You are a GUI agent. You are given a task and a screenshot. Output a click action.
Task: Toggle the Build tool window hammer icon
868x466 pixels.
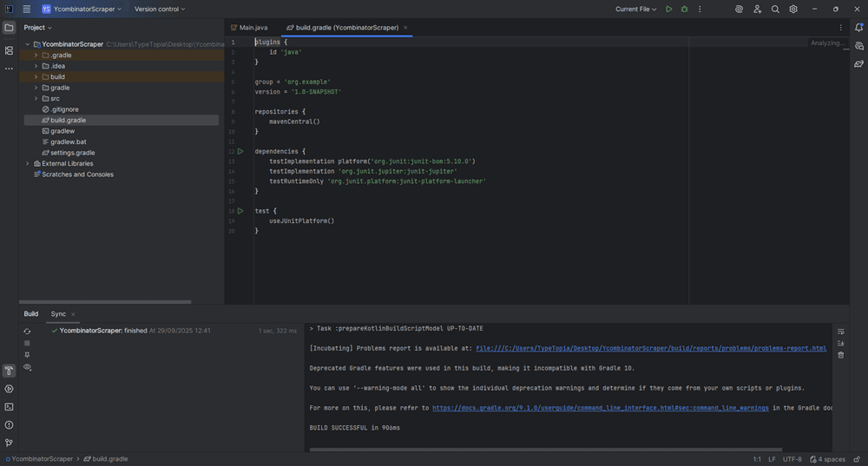coord(9,371)
